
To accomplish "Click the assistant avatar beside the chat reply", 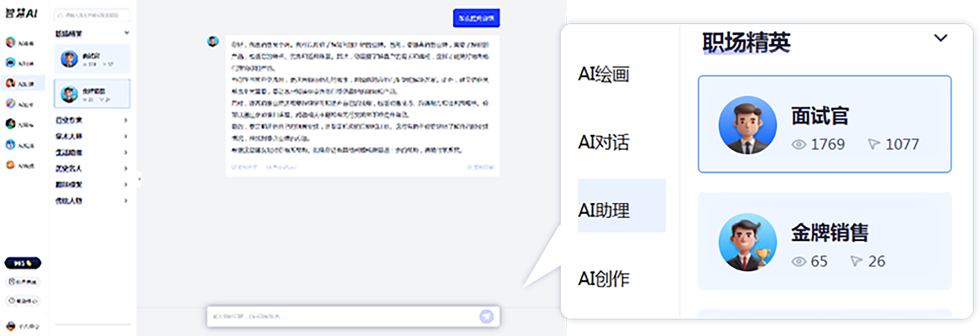I will 213,41.
